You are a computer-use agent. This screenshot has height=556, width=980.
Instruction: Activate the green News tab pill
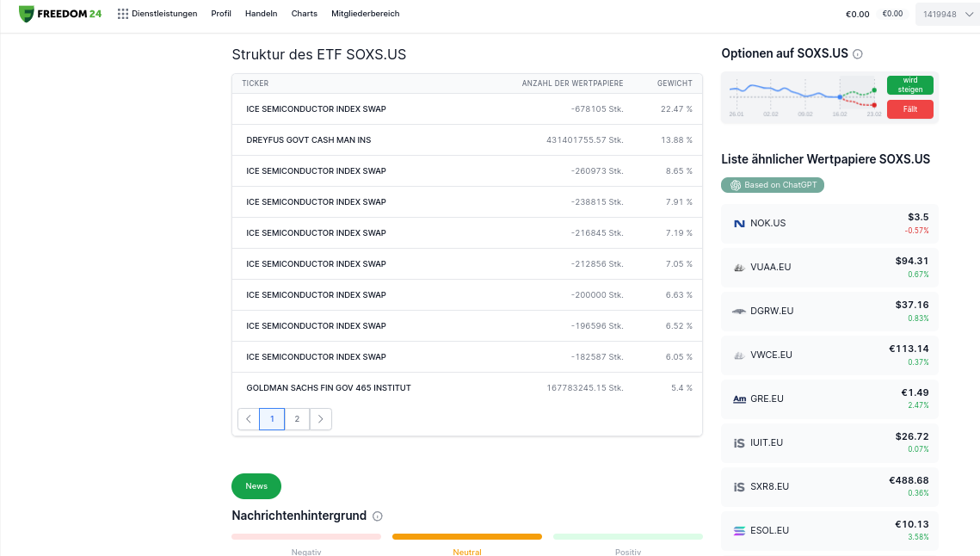256,486
